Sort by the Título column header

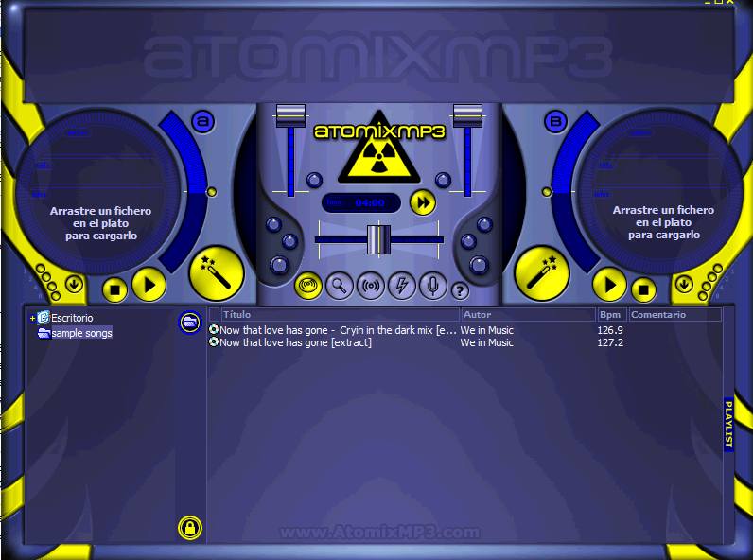340,315
